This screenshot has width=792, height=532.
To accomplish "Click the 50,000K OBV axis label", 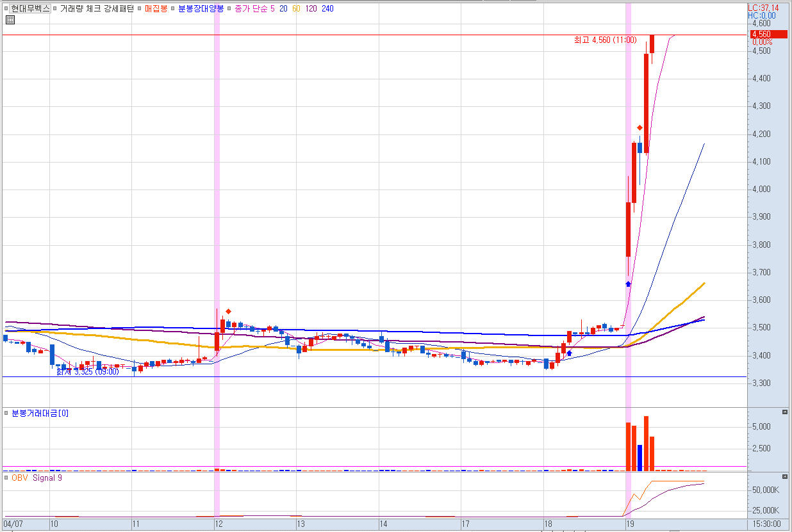I will (765, 490).
